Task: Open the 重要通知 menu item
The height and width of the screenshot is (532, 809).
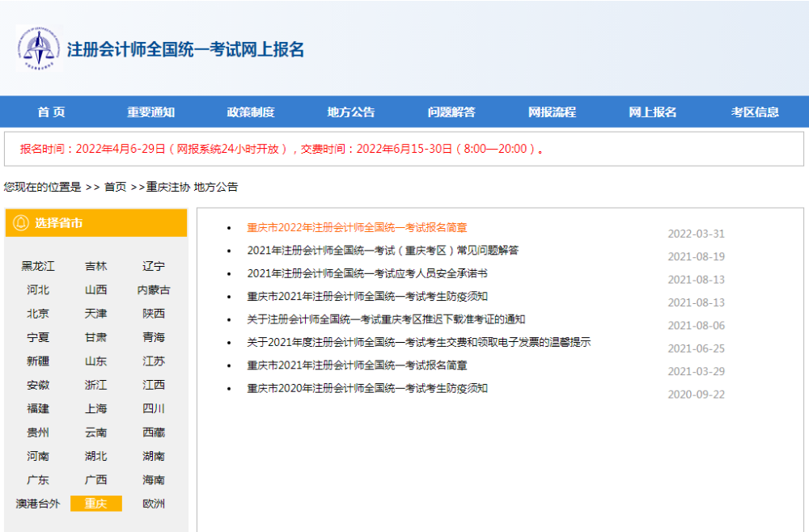Action: pos(150,112)
